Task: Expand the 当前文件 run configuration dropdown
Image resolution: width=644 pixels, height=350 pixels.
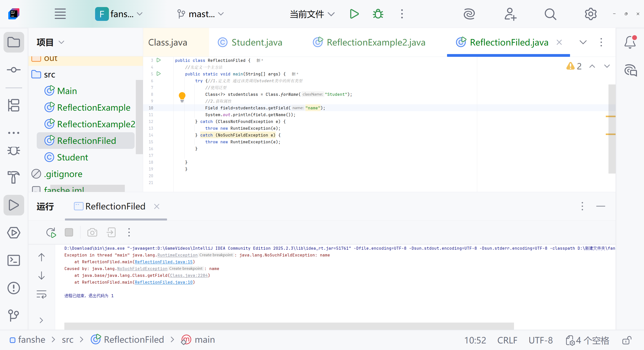Action: pyautogui.click(x=312, y=14)
